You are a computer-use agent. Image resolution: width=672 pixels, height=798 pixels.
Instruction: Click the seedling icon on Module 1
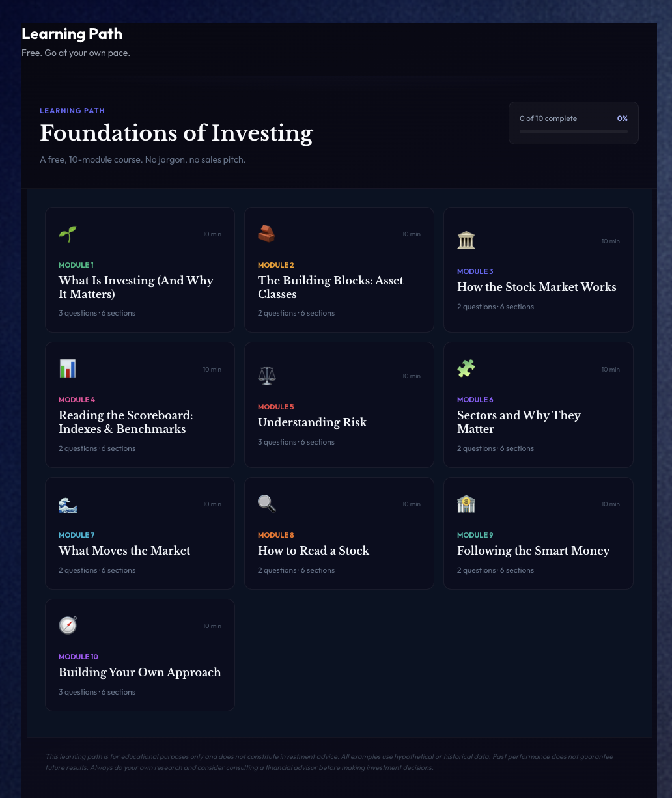[x=67, y=234]
